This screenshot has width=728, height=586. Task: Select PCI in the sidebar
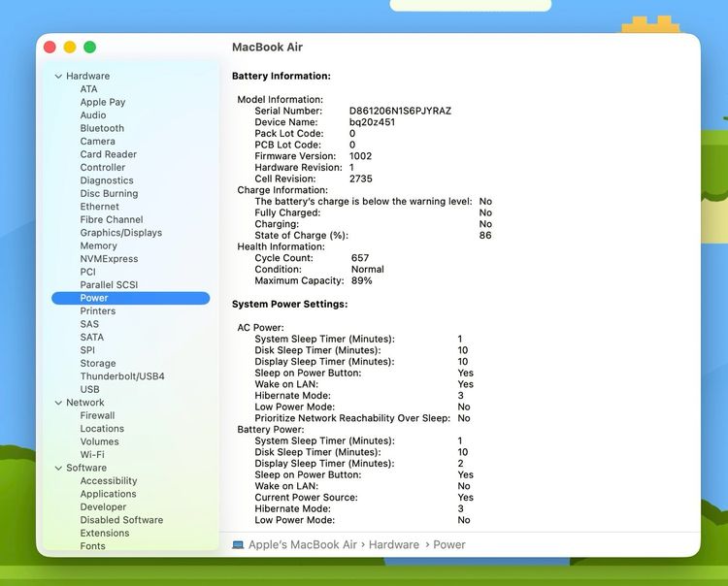pyautogui.click(x=87, y=272)
